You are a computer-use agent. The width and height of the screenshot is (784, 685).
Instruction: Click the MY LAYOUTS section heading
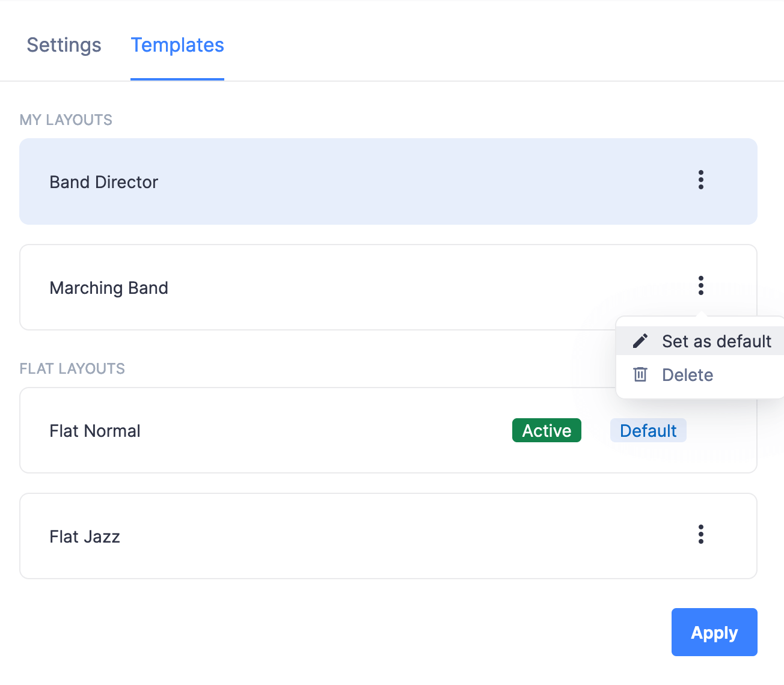tap(66, 120)
